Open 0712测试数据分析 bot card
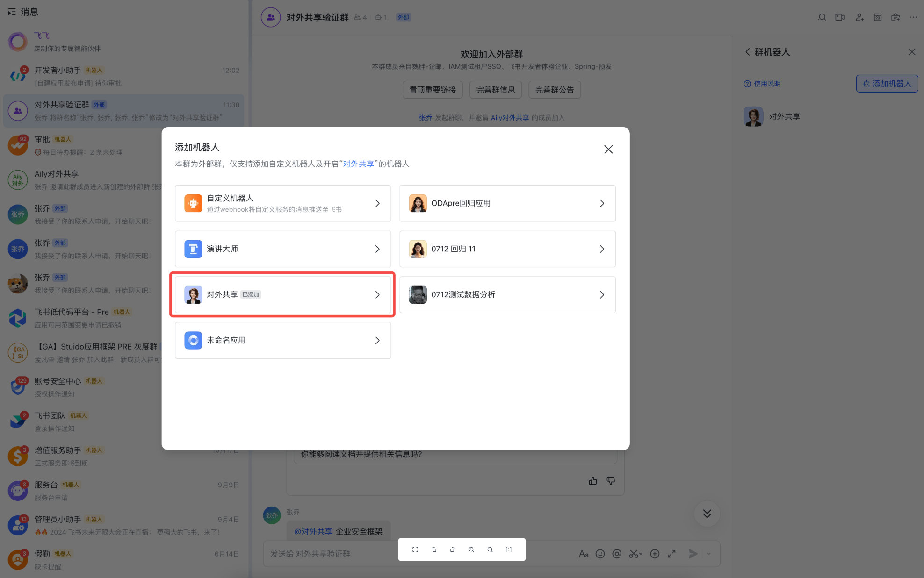924x578 pixels. tap(507, 295)
